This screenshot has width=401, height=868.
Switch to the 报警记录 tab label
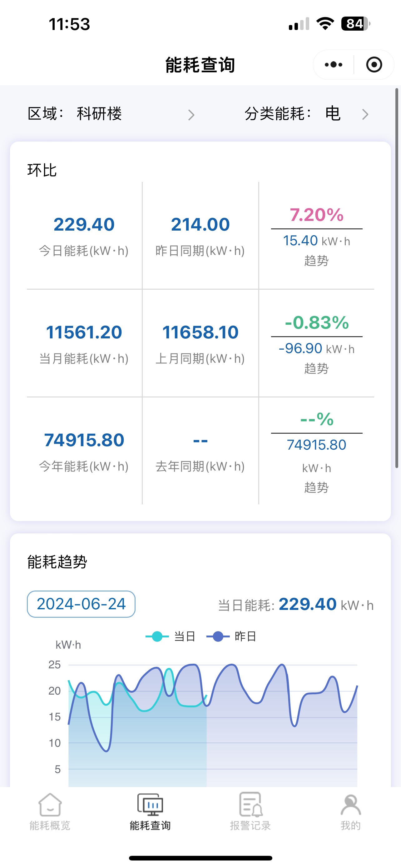[250, 826]
